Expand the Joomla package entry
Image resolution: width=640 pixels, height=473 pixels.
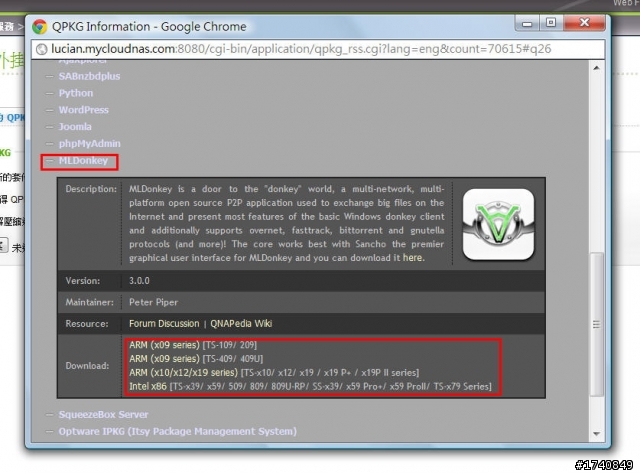(75, 127)
